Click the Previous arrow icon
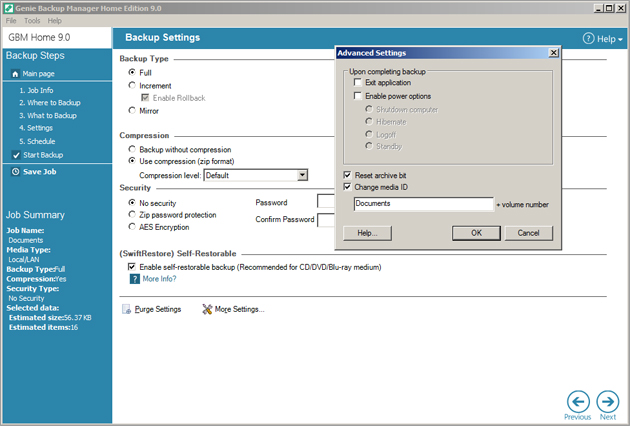630x426 pixels. click(x=577, y=400)
